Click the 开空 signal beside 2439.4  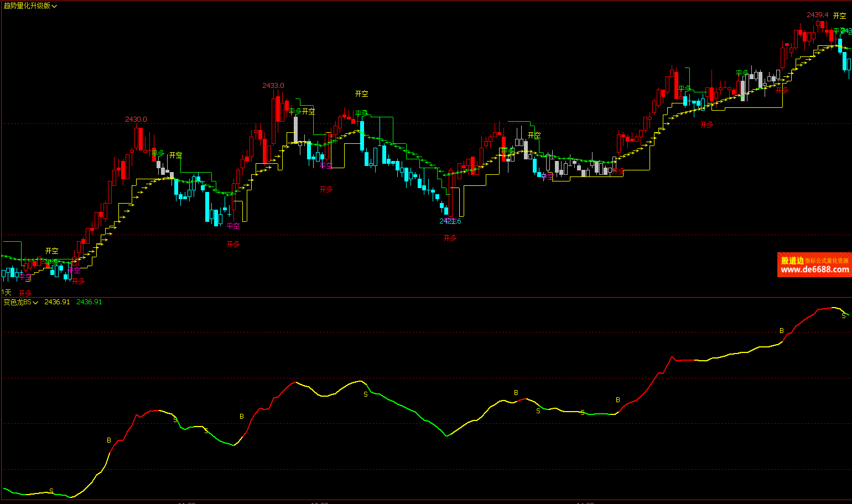click(x=839, y=16)
